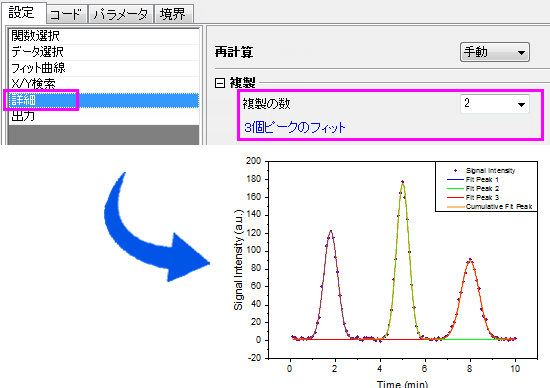The height and width of the screenshot is (388, 550).
Task: Select フィット曲線 in the settings list
Action: click(x=104, y=68)
